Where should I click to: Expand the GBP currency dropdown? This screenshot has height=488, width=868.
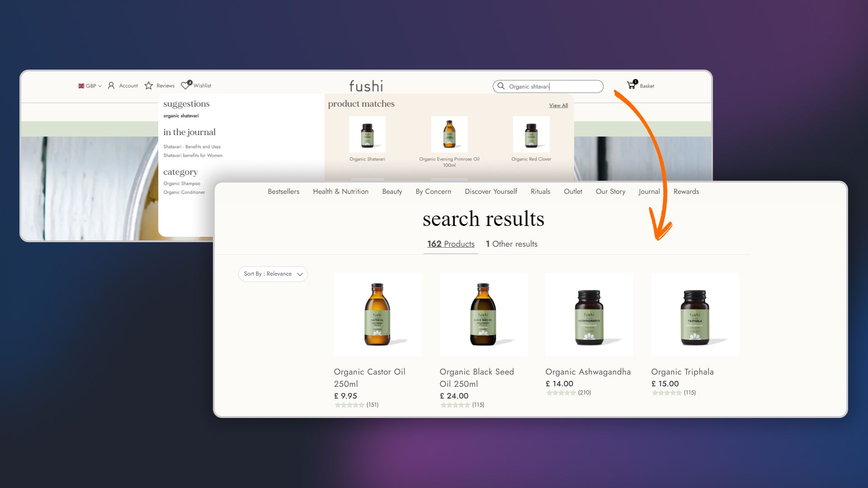click(90, 85)
